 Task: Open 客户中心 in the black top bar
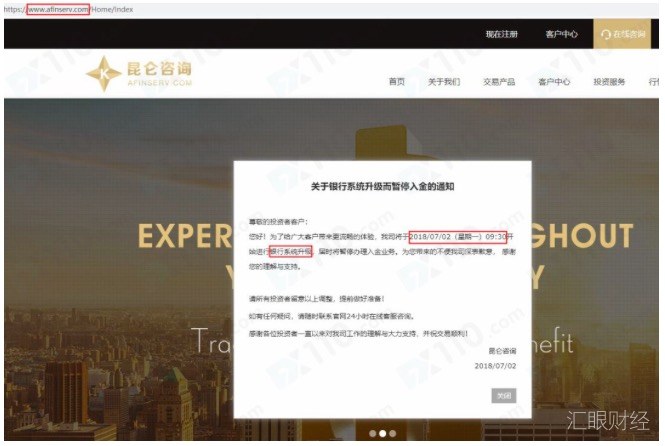coord(562,34)
